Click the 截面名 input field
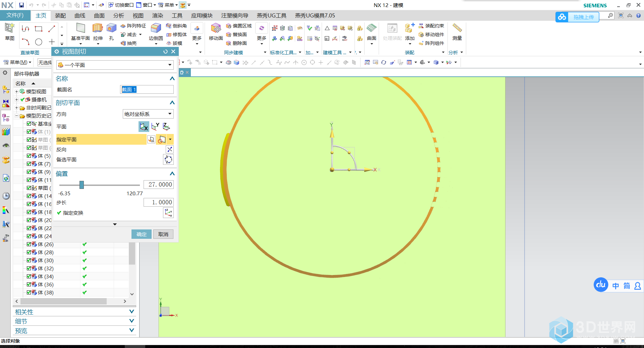This screenshot has width=644, height=348. (x=147, y=89)
